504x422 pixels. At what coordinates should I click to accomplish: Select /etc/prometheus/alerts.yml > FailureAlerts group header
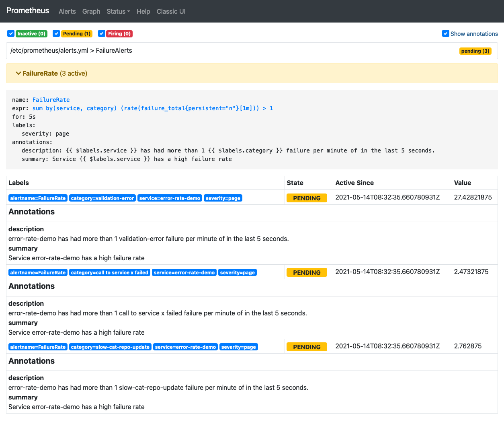252,51
